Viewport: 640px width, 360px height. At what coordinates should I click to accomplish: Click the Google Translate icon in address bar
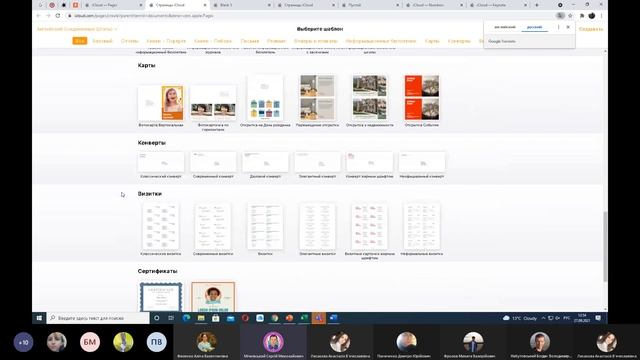[560, 16]
